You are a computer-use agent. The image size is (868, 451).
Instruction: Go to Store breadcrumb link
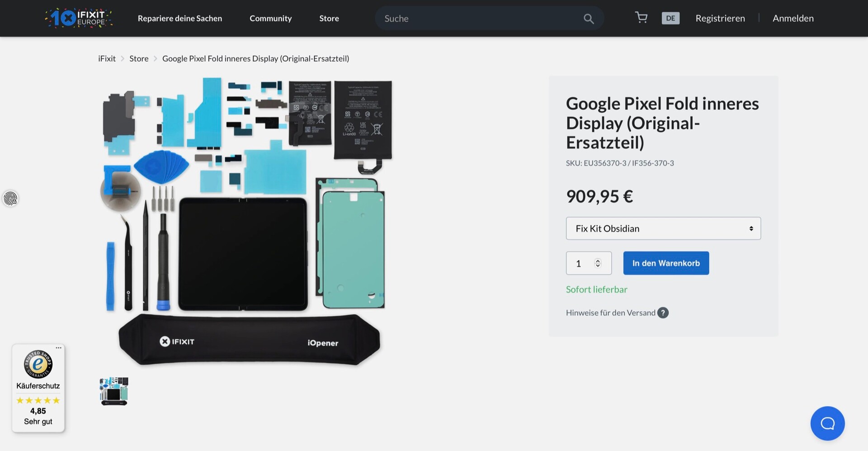pyautogui.click(x=139, y=58)
